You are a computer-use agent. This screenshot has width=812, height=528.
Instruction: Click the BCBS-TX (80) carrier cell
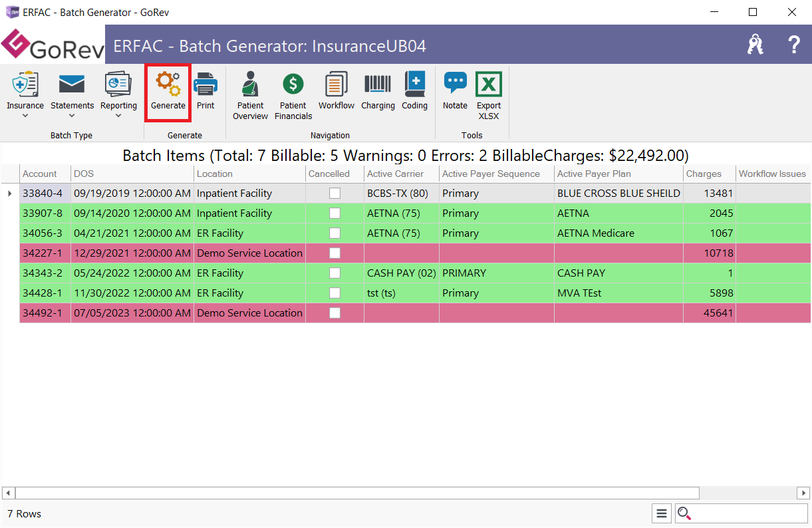(x=402, y=194)
